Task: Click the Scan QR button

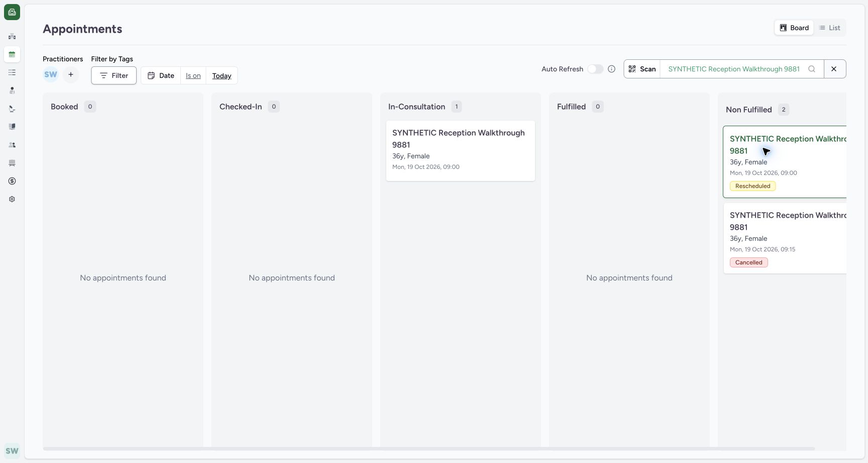Action: point(642,69)
